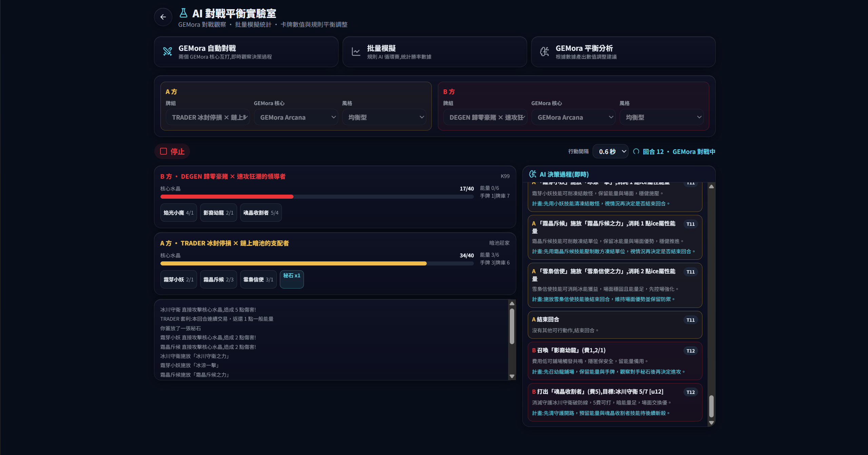Select the 魂晶收割者 5/4 unit card
This screenshot has height=455, width=868.
pos(261,213)
